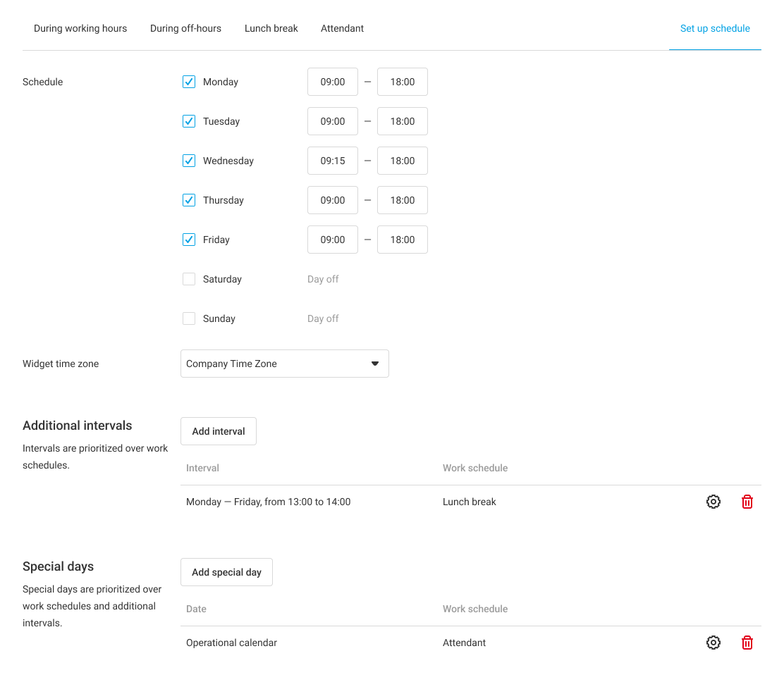
Task: Enable Sunday as a working day
Action: click(x=189, y=318)
